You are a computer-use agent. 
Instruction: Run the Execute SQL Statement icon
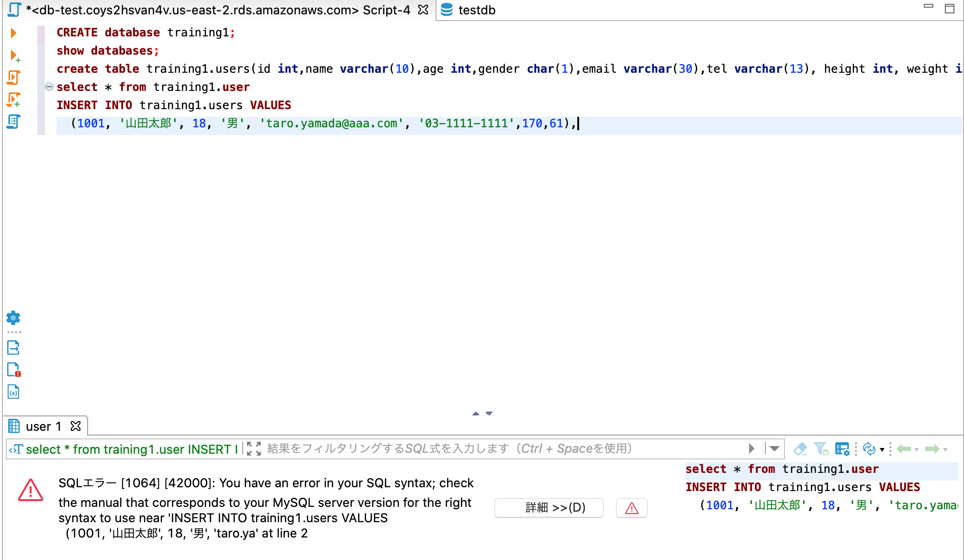click(13, 33)
